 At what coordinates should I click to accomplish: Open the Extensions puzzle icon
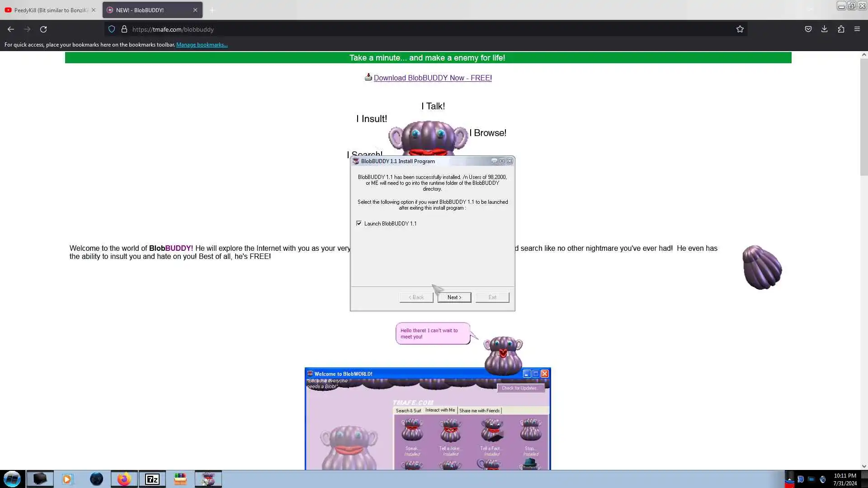coord(841,29)
